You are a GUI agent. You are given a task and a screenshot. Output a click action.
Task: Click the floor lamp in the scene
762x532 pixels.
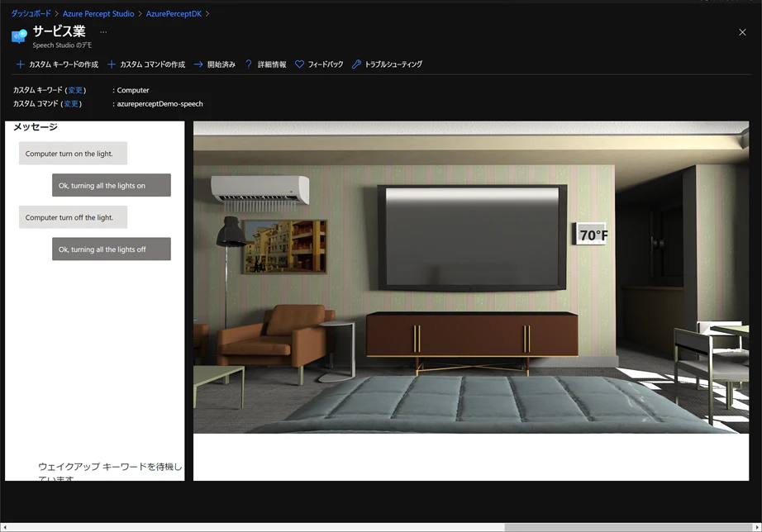tap(230, 272)
